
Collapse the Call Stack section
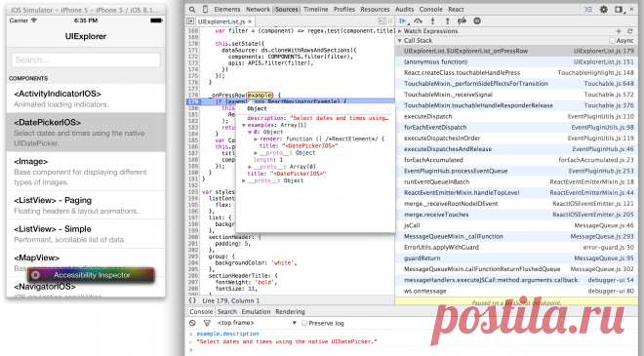point(400,41)
